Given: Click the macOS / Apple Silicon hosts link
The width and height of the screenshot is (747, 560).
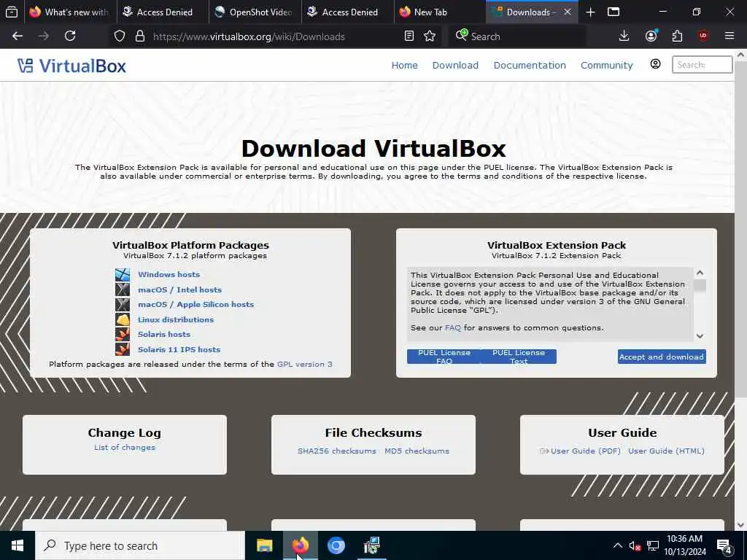Looking at the screenshot, I should (196, 304).
